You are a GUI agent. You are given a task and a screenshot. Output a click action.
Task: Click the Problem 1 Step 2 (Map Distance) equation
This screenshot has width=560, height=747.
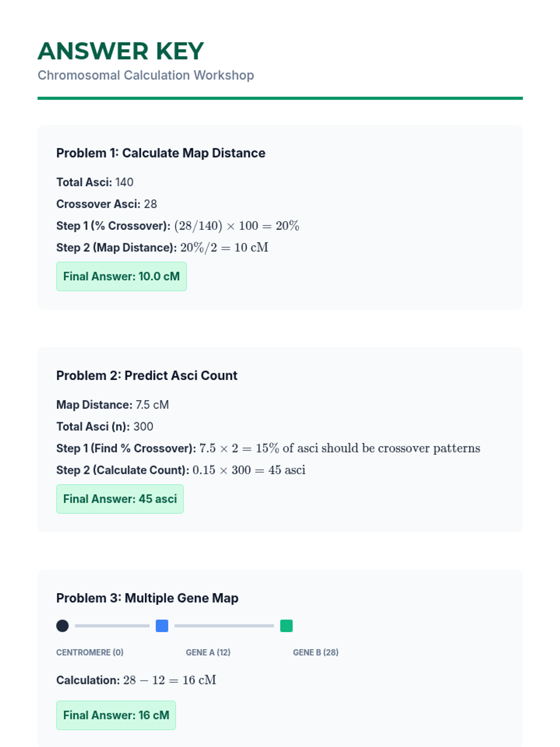[x=224, y=247]
